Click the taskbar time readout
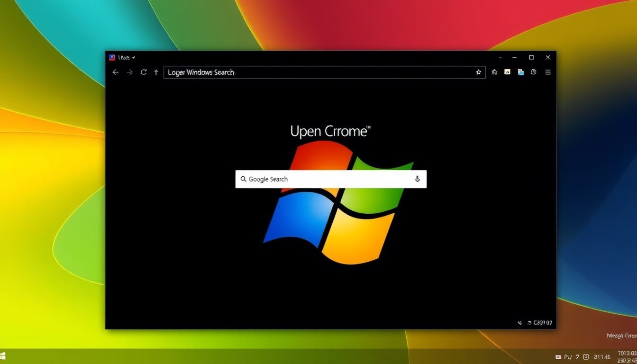The height and width of the screenshot is (364, 637). (602, 357)
